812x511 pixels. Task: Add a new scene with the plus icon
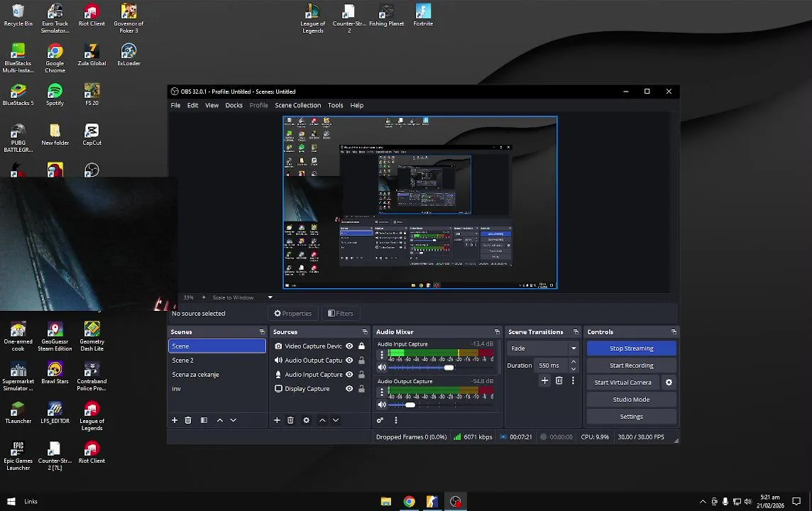point(175,420)
